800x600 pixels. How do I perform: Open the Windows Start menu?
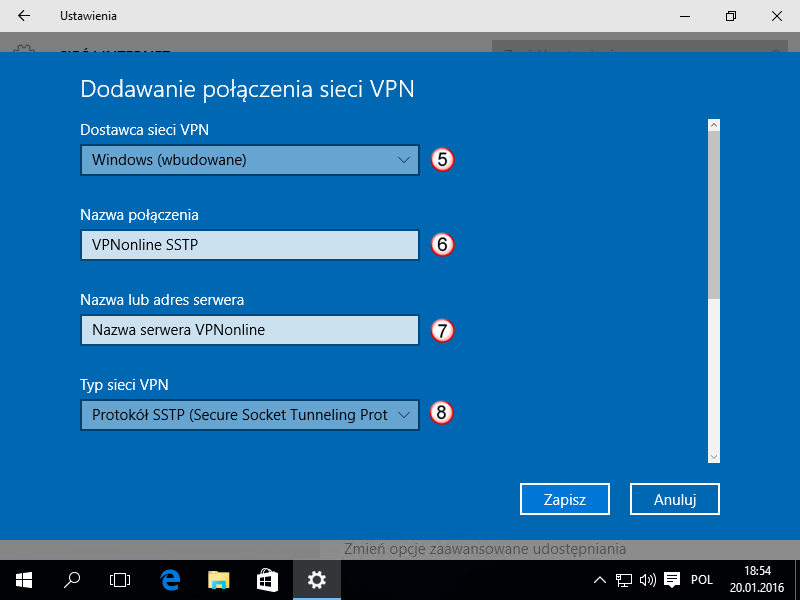[x=23, y=580]
